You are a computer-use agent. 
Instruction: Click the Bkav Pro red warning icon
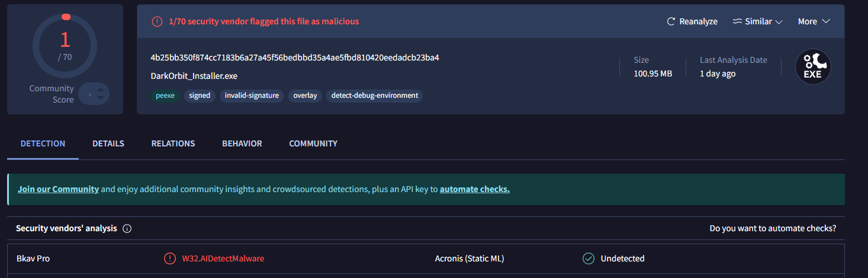coord(170,258)
